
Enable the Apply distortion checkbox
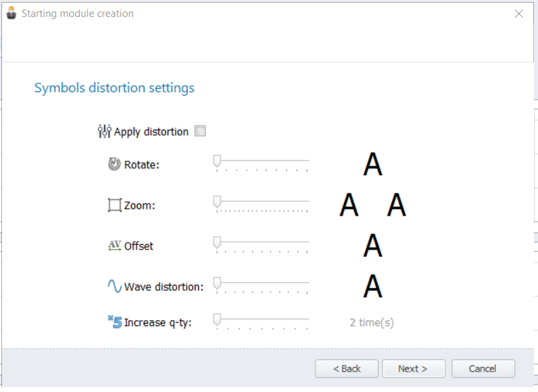(x=200, y=131)
